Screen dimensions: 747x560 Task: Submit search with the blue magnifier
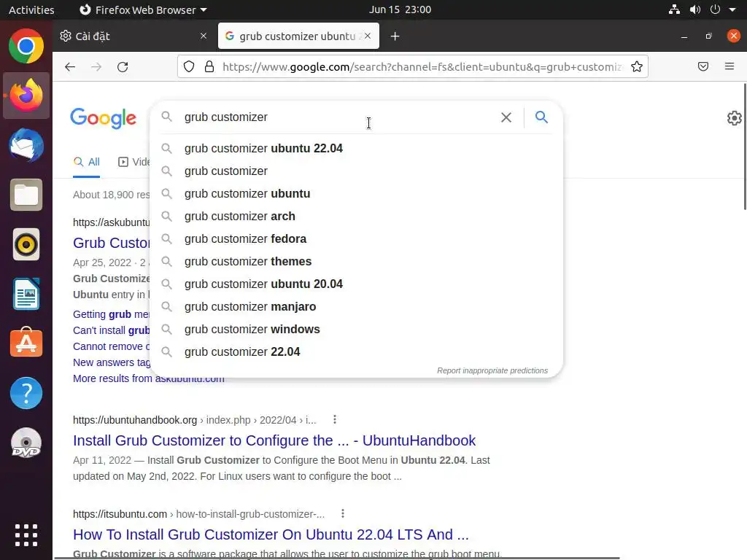point(541,117)
